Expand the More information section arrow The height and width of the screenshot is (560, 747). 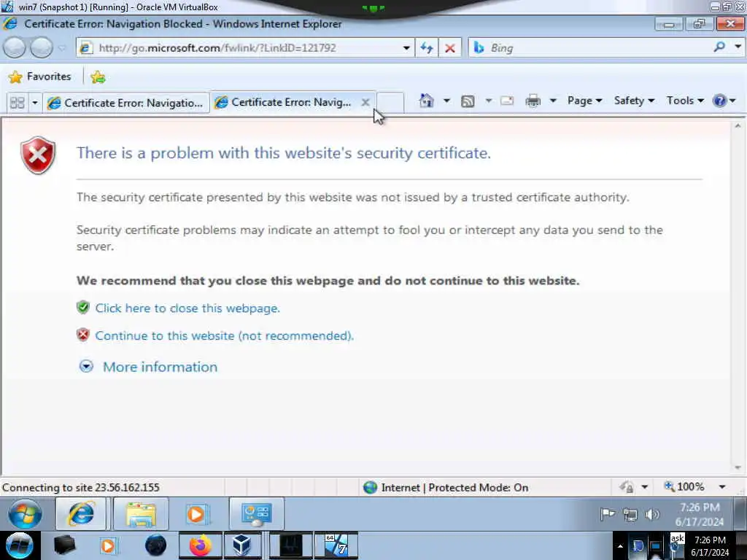click(86, 366)
